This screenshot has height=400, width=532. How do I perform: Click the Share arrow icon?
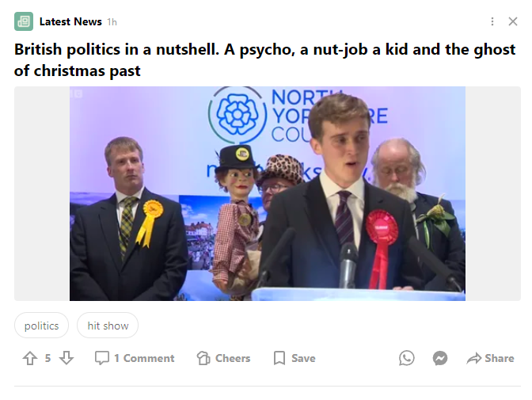tap(474, 358)
